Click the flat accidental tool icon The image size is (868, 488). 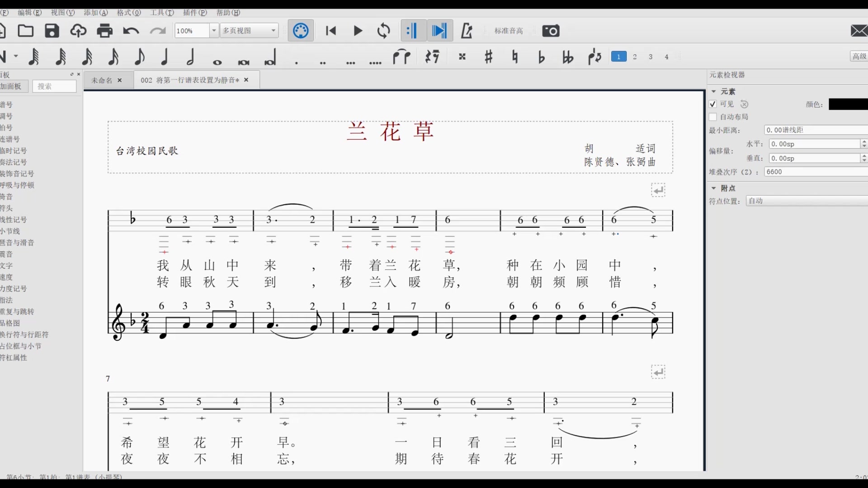coord(541,56)
